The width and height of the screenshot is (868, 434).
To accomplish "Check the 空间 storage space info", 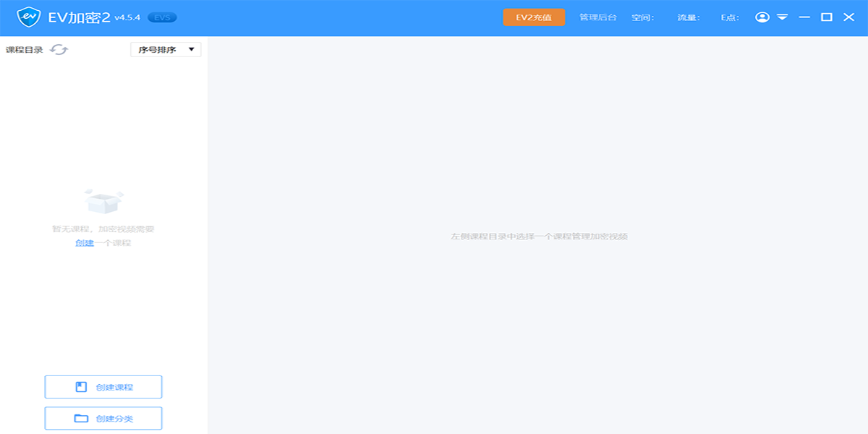I will (x=642, y=17).
